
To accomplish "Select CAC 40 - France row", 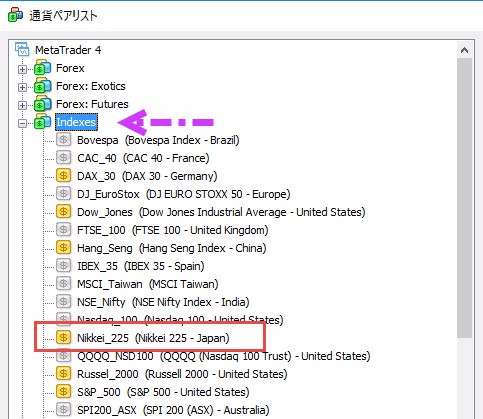I will [143, 158].
